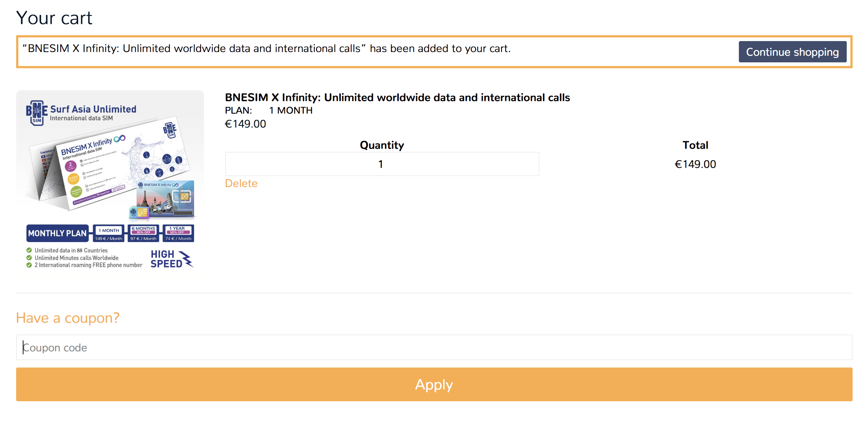Click the HIGH SPEED badge icon

[172, 259]
